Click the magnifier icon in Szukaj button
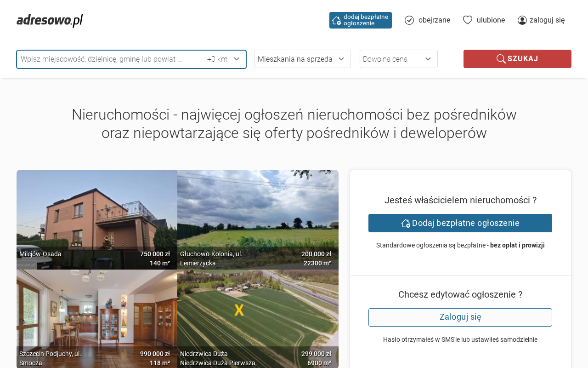The image size is (588, 368). point(501,59)
